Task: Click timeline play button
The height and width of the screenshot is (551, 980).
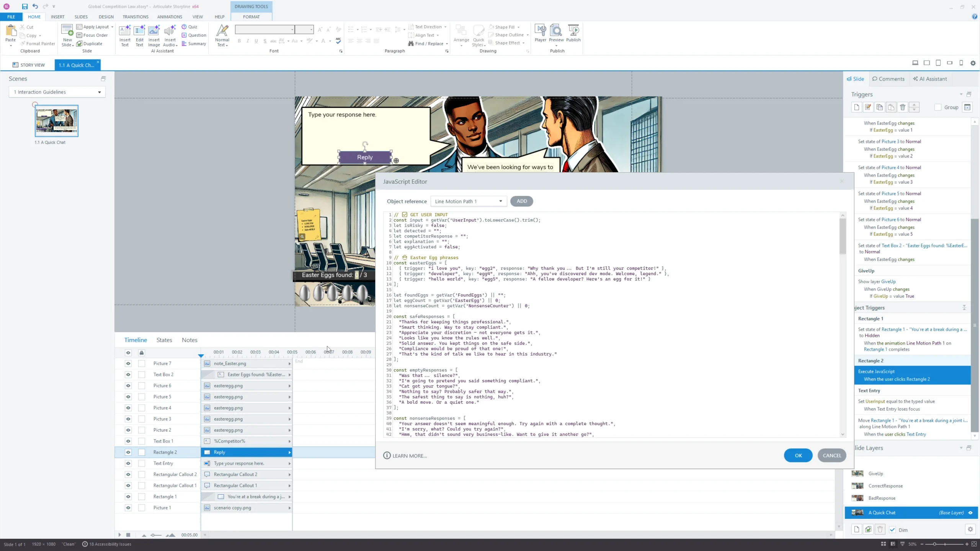Action: pos(119,535)
